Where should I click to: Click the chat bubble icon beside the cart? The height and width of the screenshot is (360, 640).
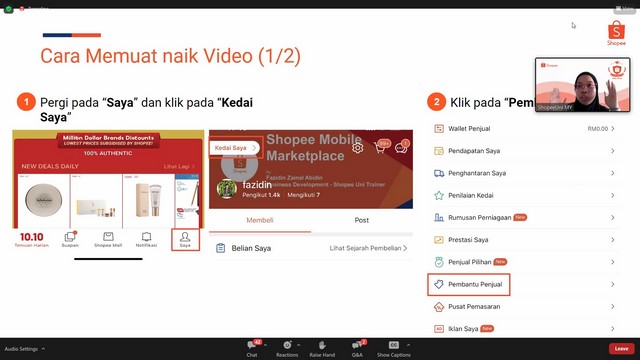[x=400, y=148]
